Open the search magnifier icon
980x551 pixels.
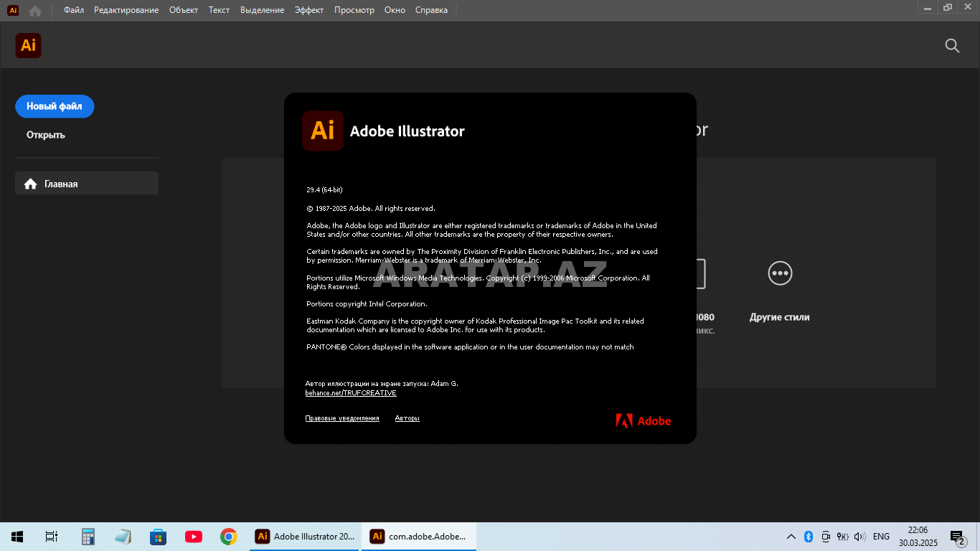coord(952,46)
